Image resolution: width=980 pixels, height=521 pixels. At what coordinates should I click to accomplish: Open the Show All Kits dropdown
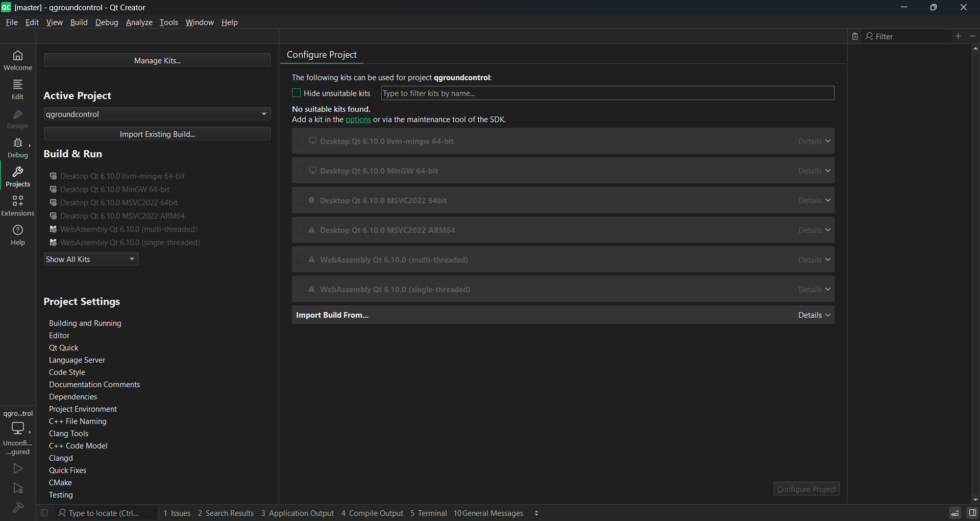point(91,259)
